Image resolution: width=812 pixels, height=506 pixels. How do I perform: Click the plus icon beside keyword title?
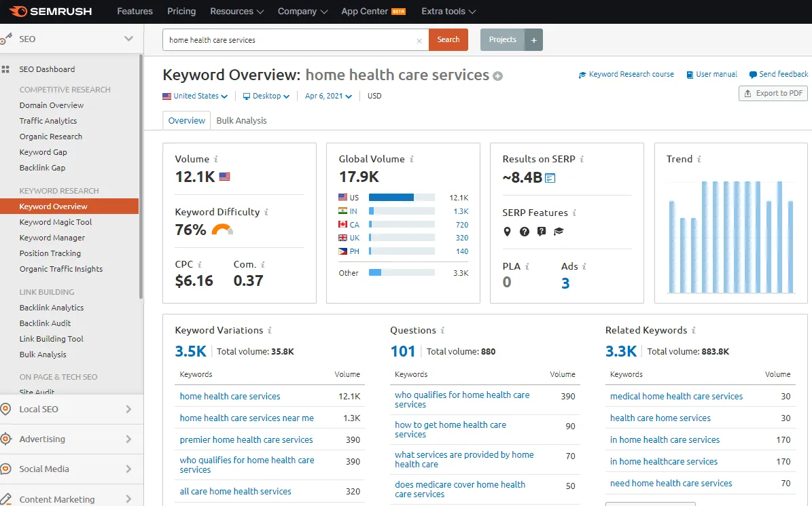(x=498, y=76)
